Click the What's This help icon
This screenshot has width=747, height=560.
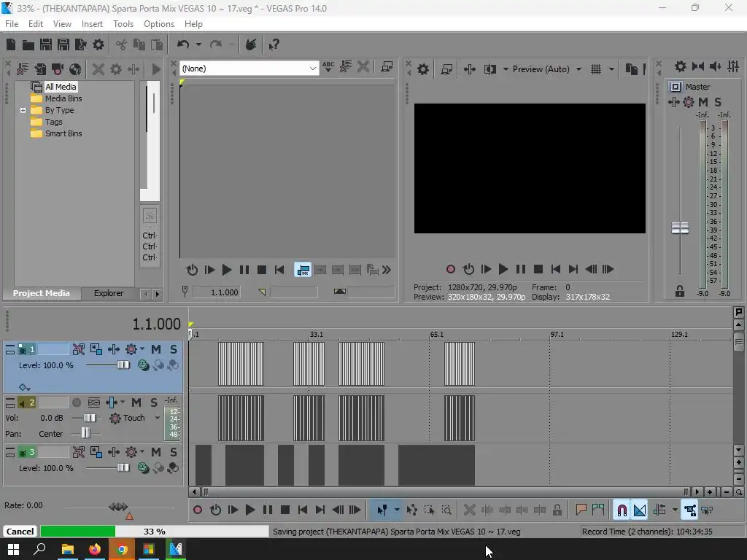click(274, 44)
